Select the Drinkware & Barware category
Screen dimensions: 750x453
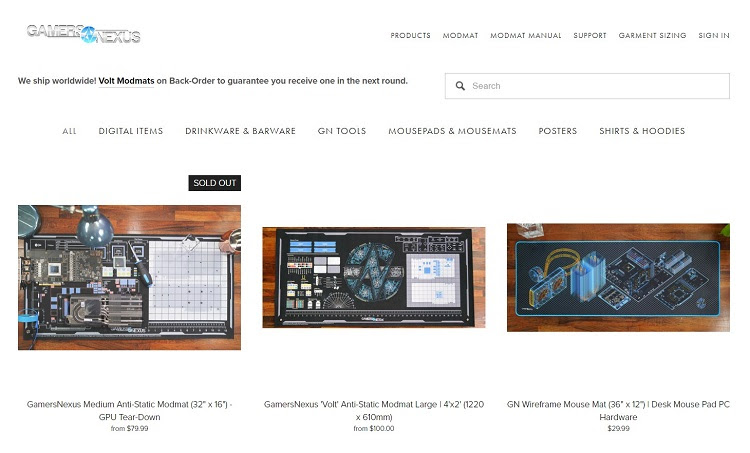coord(240,131)
